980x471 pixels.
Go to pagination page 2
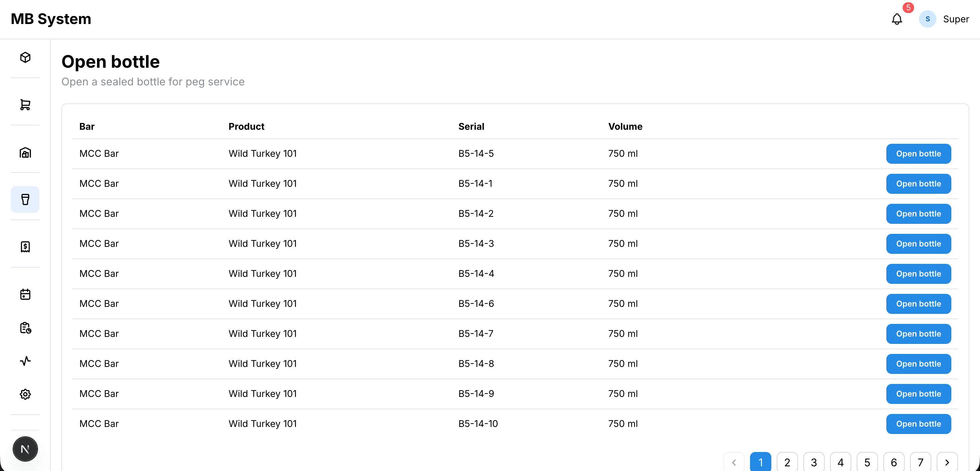coord(787,462)
